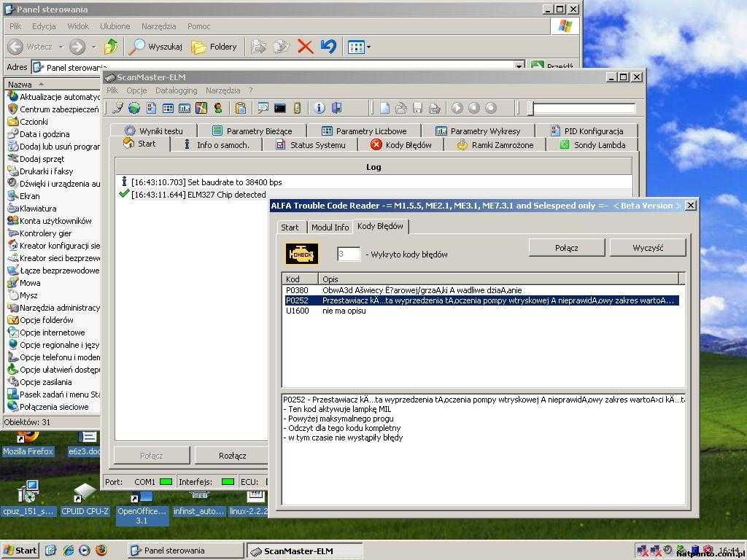
Task: Click the floppy save toolbar icon in ScanMaster
Action: (x=418, y=108)
